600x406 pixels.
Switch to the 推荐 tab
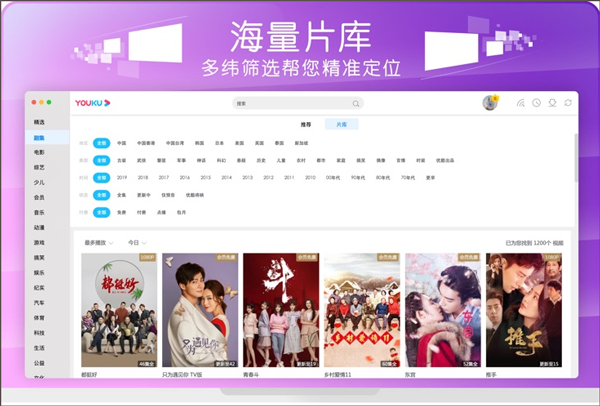click(x=306, y=124)
